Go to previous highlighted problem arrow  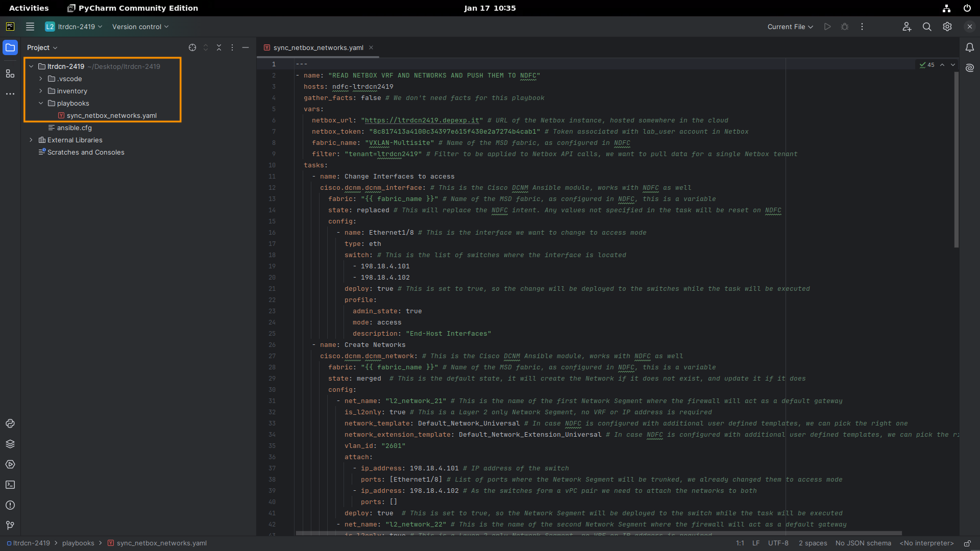tap(942, 65)
